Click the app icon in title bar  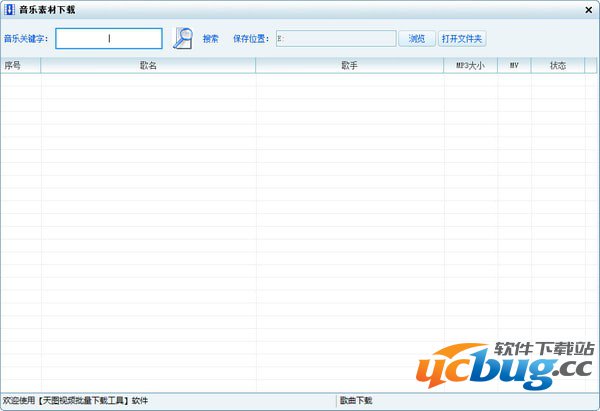[9, 9]
